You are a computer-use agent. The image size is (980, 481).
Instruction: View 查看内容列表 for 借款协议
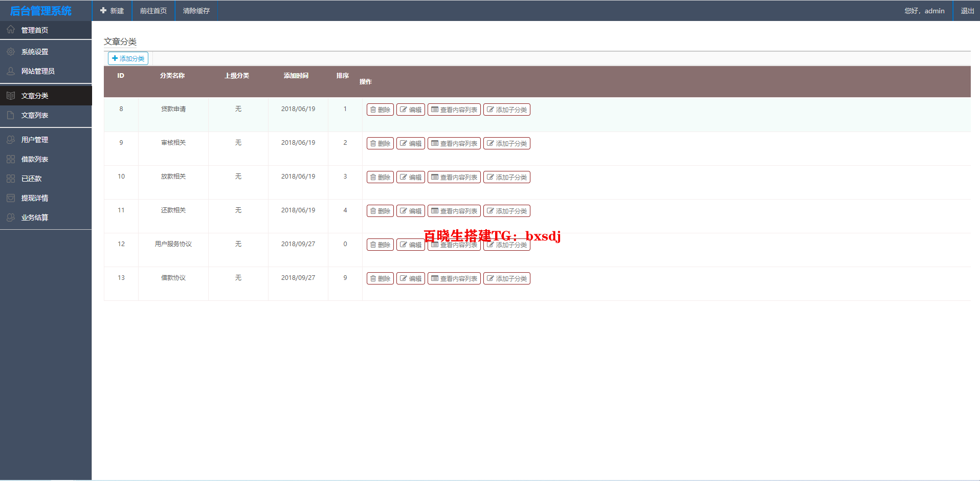point(454,278)
